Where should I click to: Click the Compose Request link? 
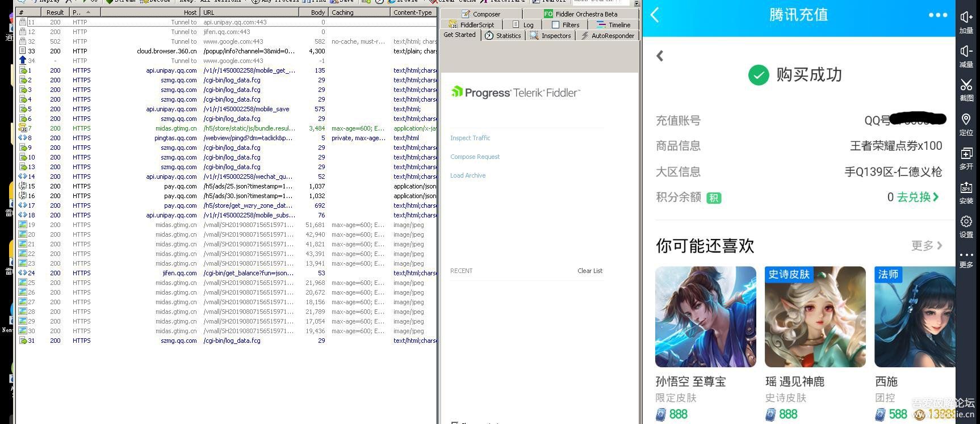(475, 157)
